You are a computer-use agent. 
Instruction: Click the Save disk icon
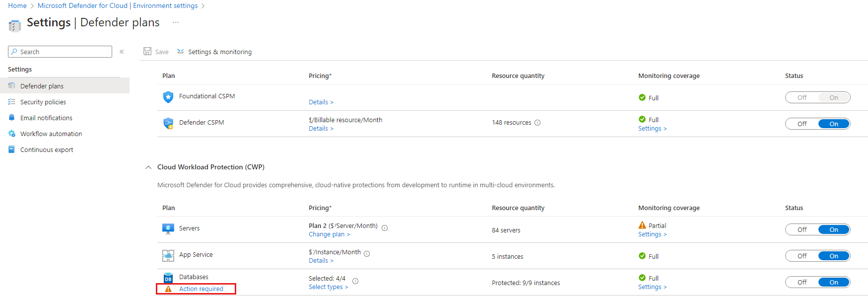point(147,51)
